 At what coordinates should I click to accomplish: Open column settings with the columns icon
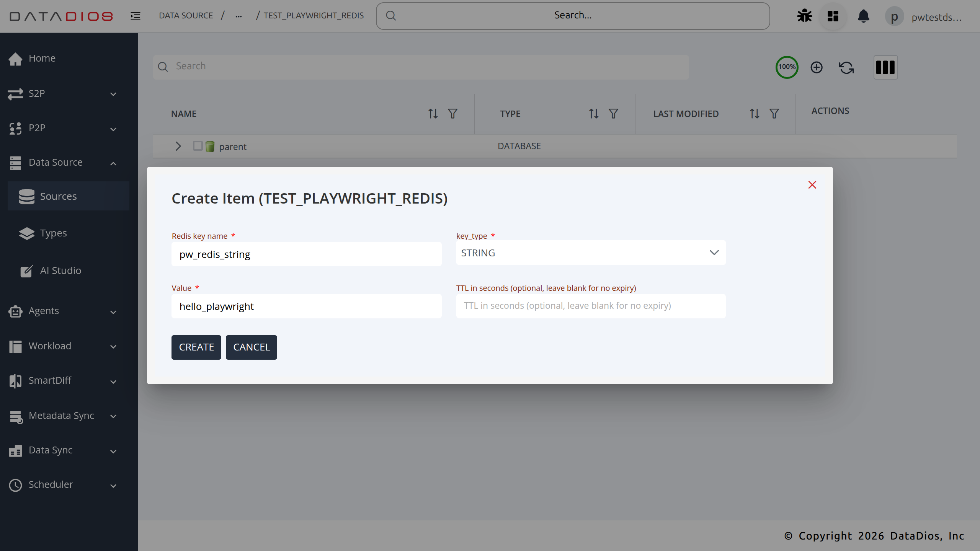(886, 67)
